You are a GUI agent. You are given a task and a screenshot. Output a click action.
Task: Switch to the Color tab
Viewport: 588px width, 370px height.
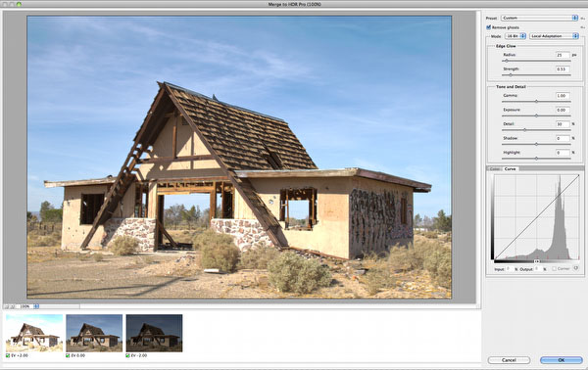pyautogui.click(x=495, y=169)
